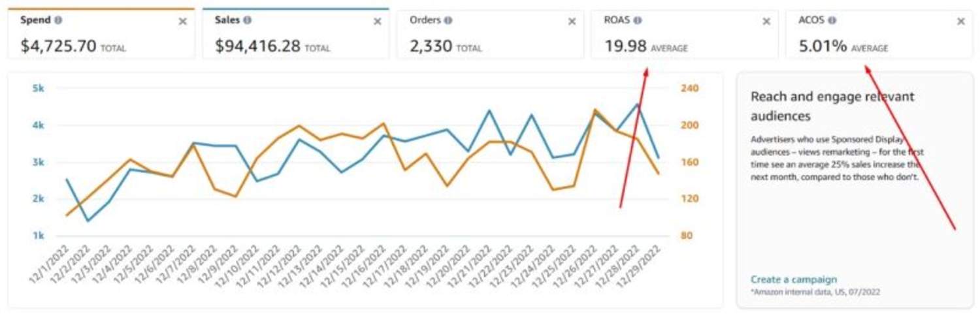Image resolution: width=980 pixels, height=316 pixels.
Task: Show info for the ROAS metric
Action: tap(637, 20)
